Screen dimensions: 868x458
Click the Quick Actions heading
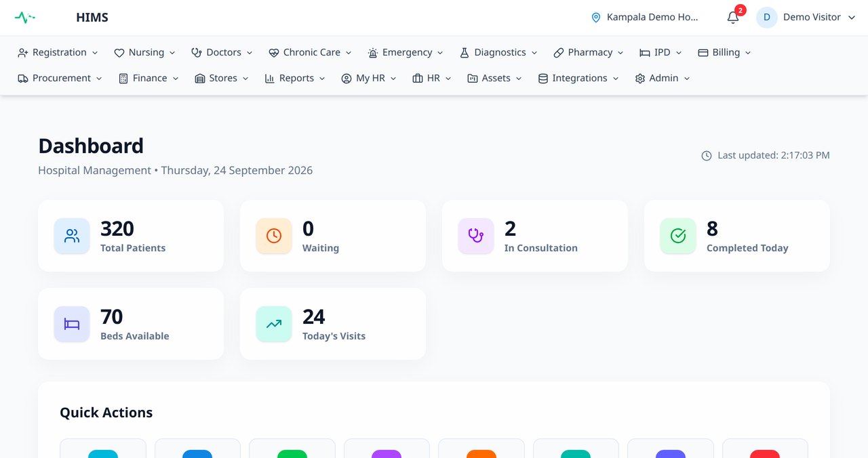tap(106, 413)
